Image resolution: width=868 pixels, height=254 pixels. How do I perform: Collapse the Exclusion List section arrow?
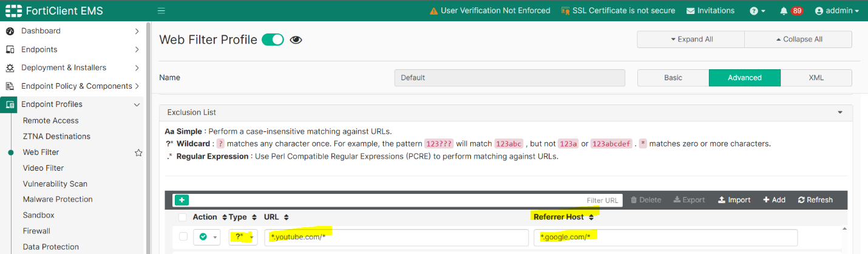pos(841,112)
